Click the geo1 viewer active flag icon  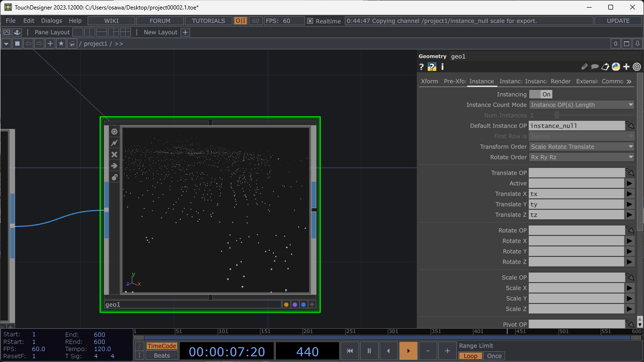114,131
